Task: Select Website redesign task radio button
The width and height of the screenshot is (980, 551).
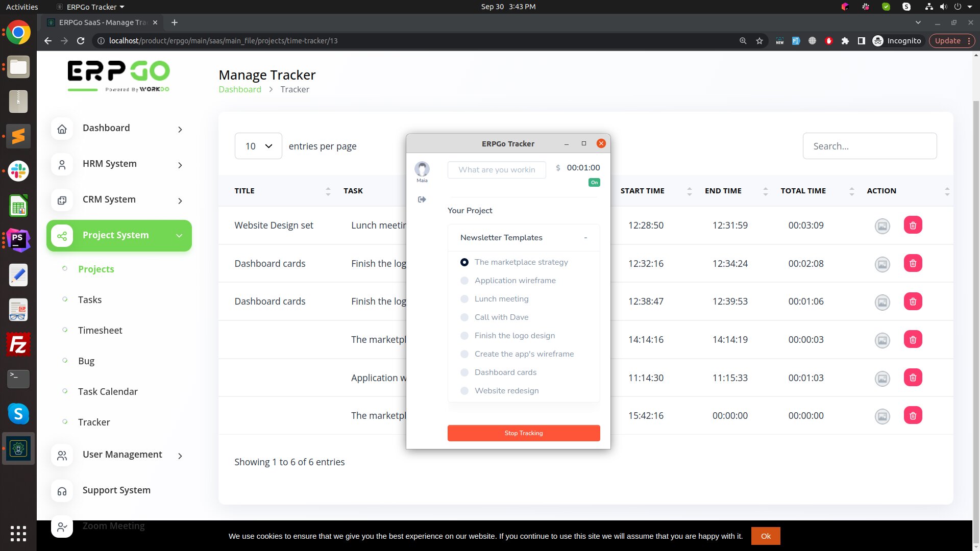Action: [x=464, y=391]
